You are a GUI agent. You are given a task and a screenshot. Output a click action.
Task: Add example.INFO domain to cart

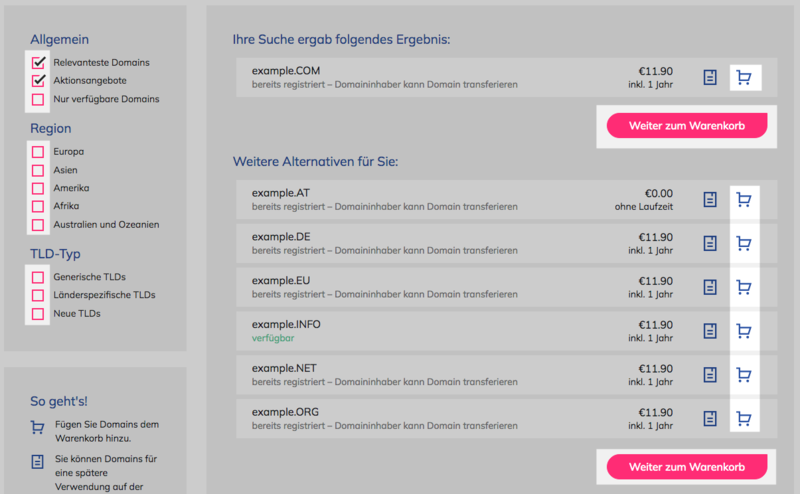coord(744,331)
